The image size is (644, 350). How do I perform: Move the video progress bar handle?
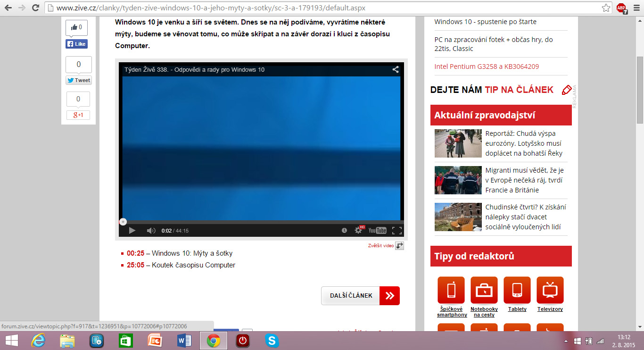123,222
